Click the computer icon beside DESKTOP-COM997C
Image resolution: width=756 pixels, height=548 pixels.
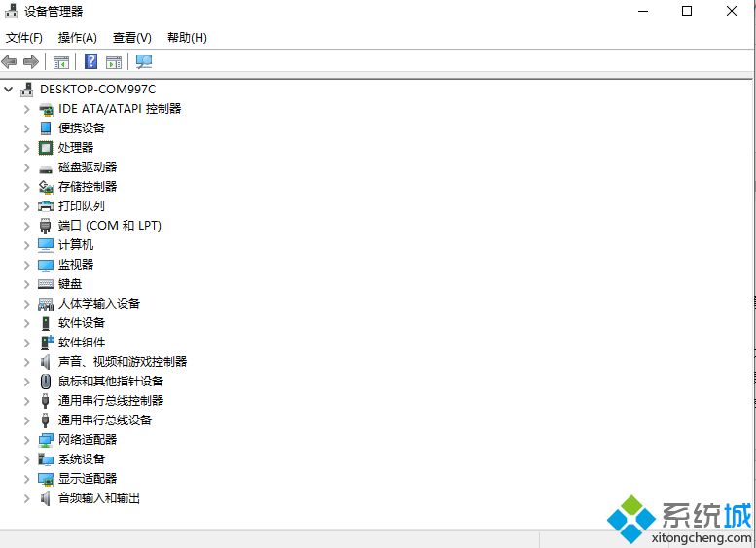[x=27, y=90]
